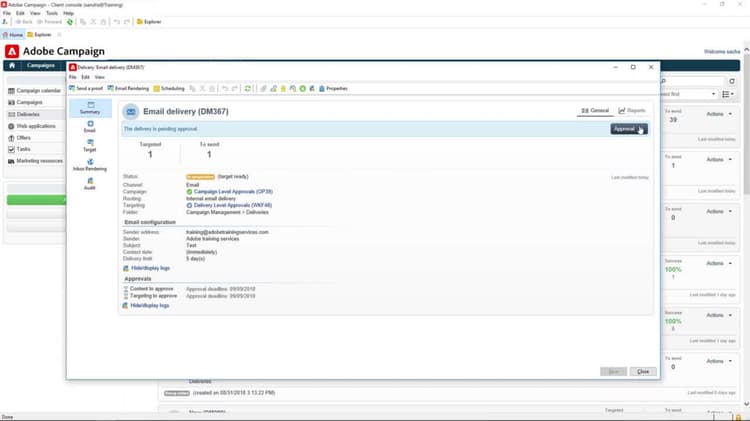
Task: Open Email Rendering from the delivery toolbar
Action: [x=128, y=89]
